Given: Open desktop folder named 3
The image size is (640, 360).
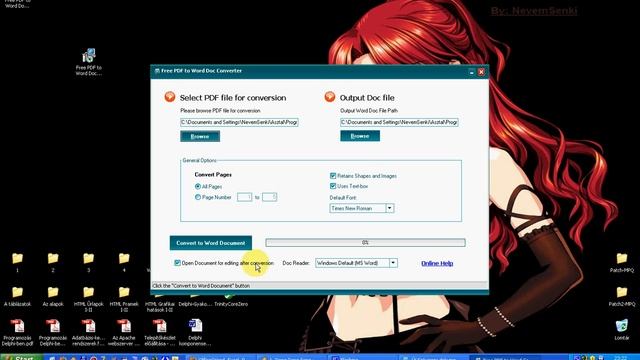Looking at the screenshot, I should (89, 262).
